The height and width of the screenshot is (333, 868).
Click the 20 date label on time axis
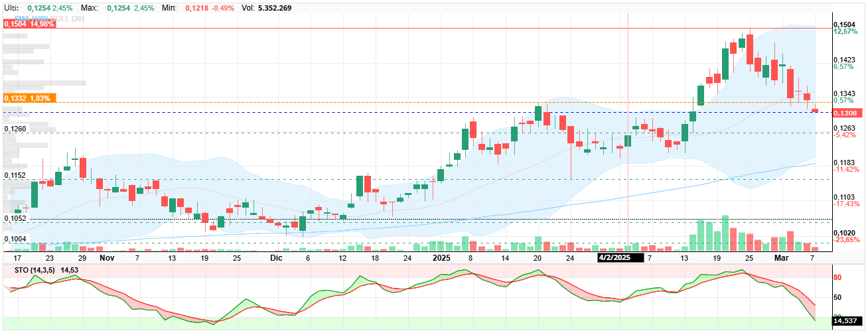point(538,257)
